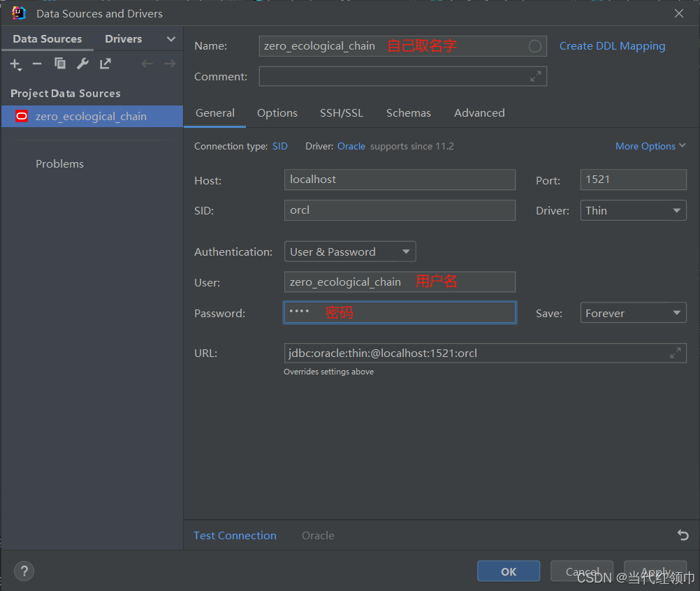Duplicate the selected data source
The width and height of the screenshot is (700, 591).
tap(60, 64)
